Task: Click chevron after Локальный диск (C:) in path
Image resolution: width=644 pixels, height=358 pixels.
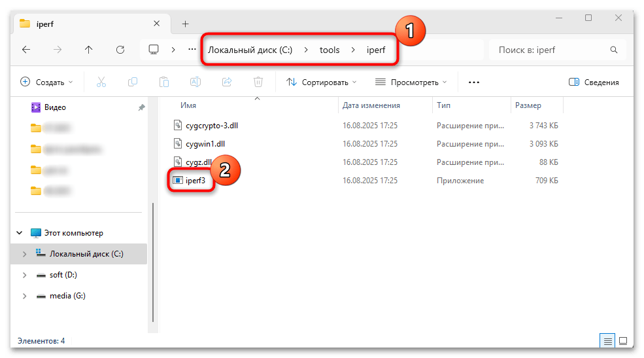Action: click(x=306, y=50)
